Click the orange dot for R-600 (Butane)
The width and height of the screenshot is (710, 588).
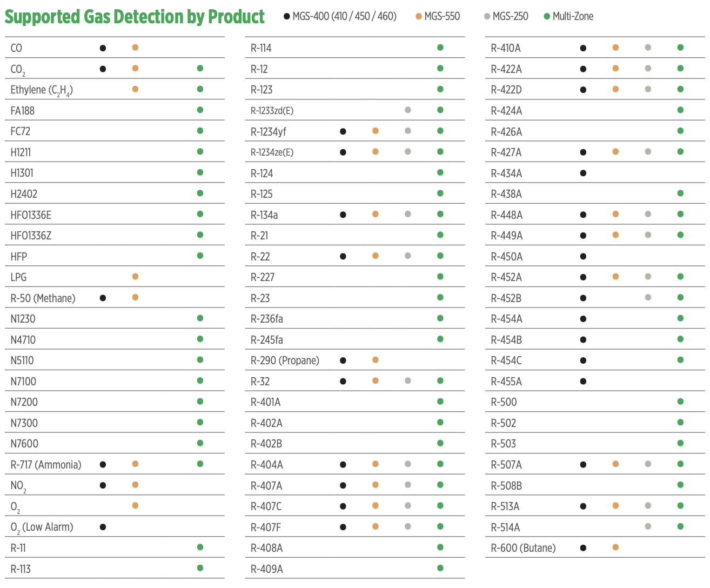click(615, 547)
